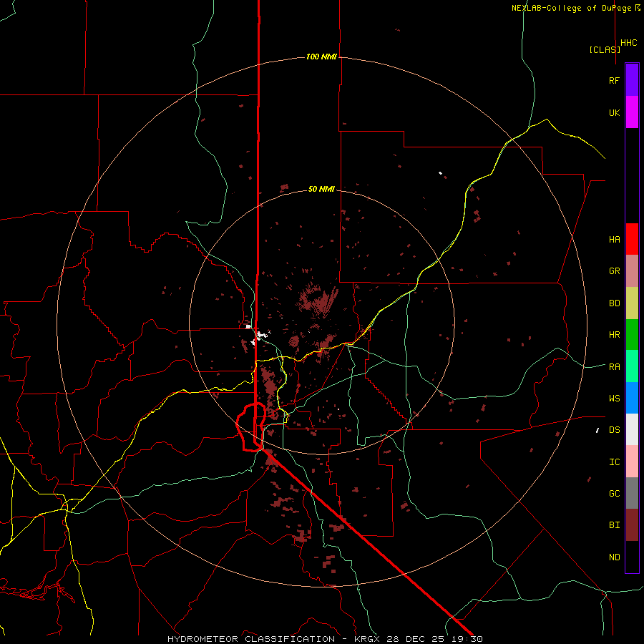Pick the blue WS legend swatch

pyautogui.click(x=632, y=398)
